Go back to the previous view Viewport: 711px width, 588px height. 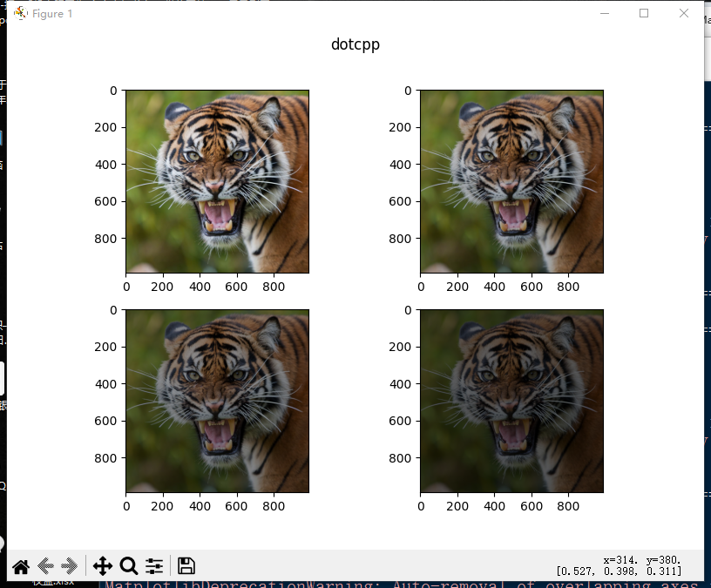pyautogui.click(x=46, y=566)
